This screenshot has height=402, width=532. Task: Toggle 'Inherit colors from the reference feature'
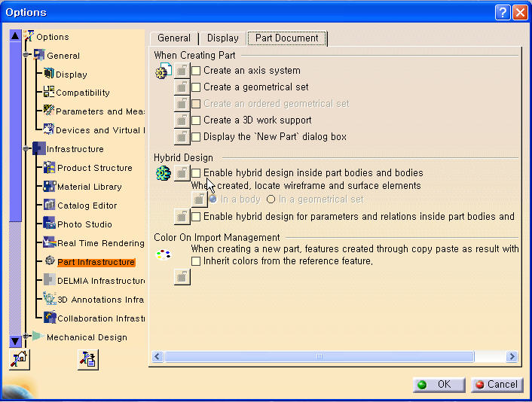pos(196,261)
